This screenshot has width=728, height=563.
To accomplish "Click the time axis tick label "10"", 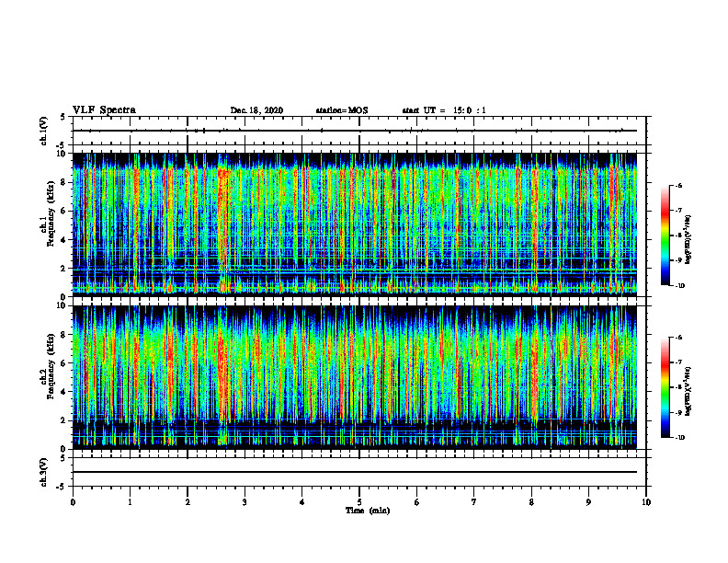I will 646,502.
